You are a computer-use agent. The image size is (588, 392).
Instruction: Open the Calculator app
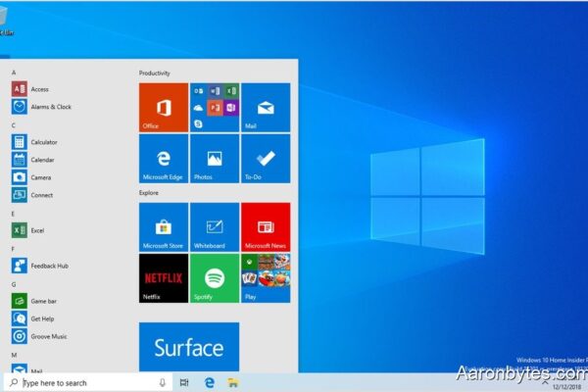click(43, 142)
